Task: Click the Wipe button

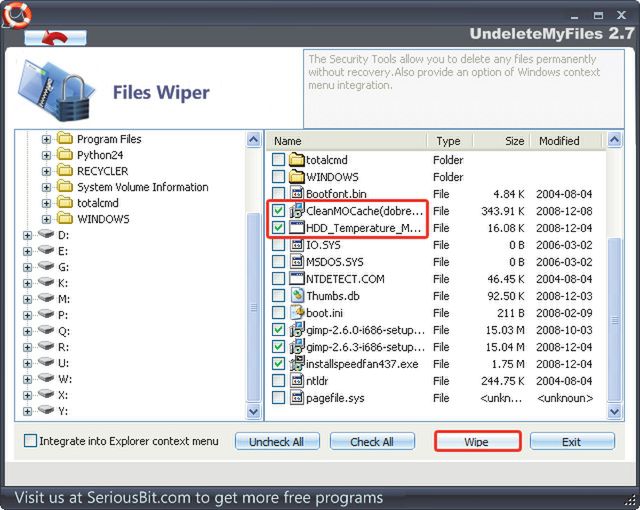Action: (x=477, y=441)
